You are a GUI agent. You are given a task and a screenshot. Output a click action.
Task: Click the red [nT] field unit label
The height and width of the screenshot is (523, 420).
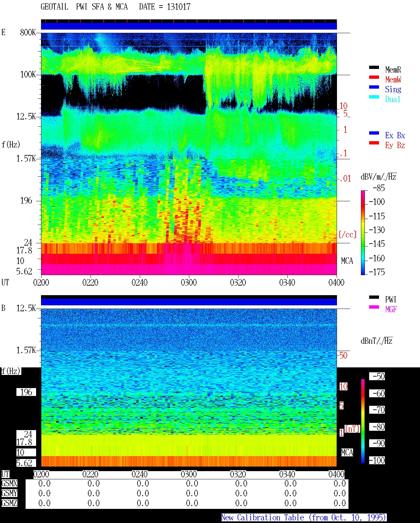click(352, 429)
